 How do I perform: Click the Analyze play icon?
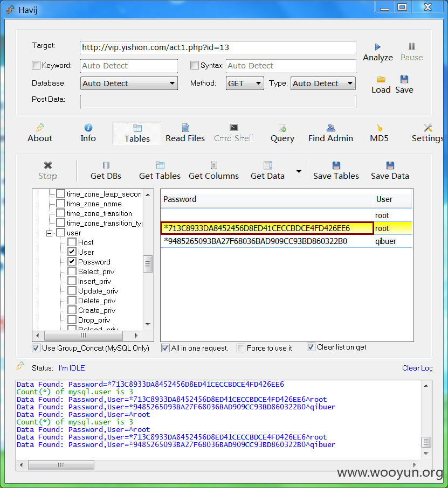click(x=377, y=47)
